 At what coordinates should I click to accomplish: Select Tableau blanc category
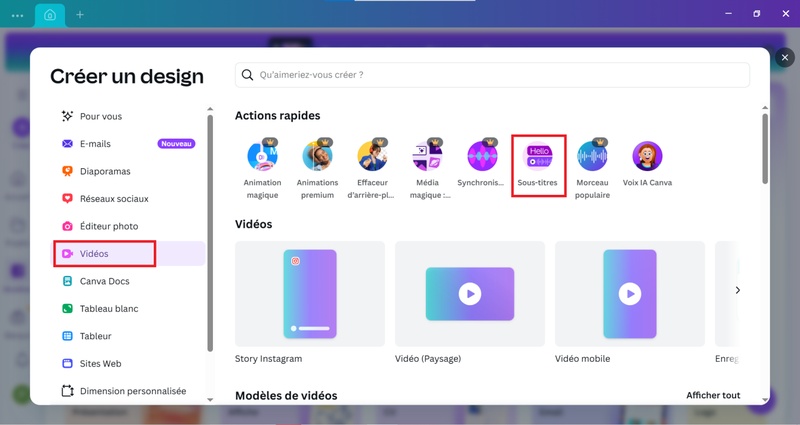coord(129,309)
